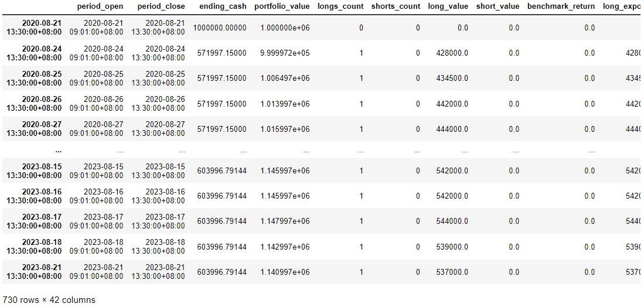Select the long_value column header

click(448, 6)
